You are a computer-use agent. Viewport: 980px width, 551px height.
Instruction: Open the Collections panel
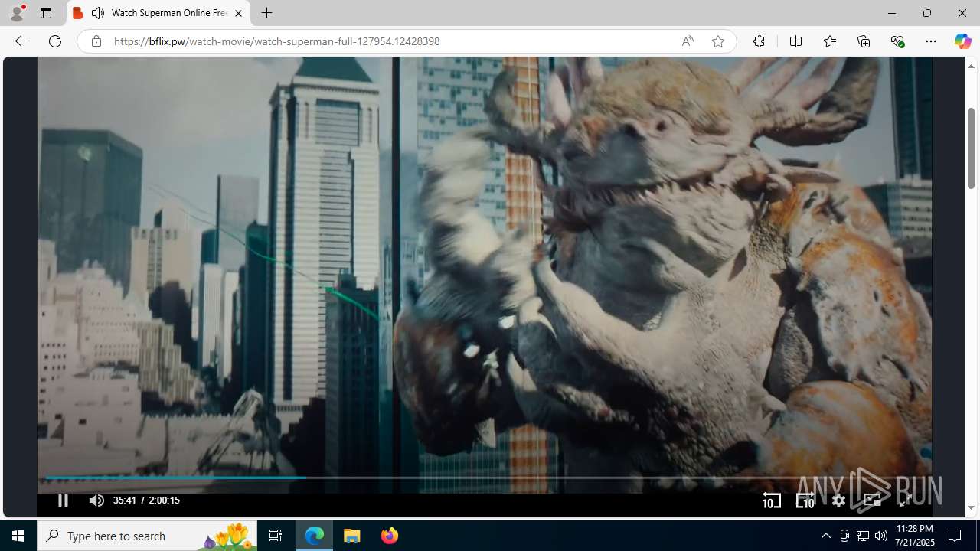[864, 41]
